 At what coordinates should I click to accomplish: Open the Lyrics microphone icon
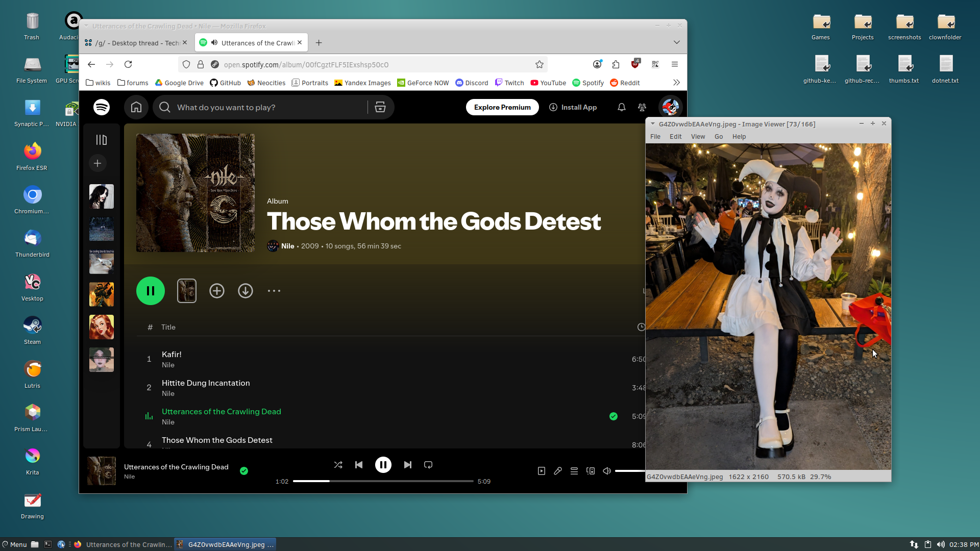(x=558, y=471)
